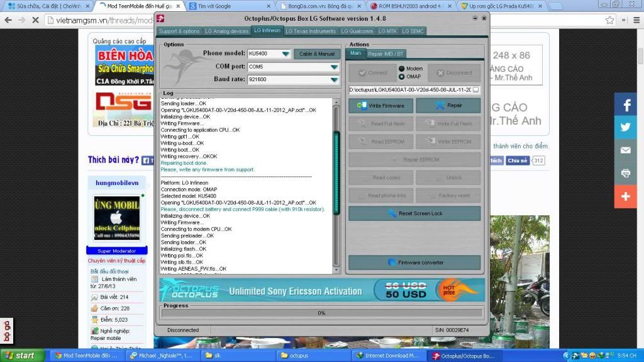Click the print sidebar icon
Screen dimensions: 644x362
click(x=626, y=173)
